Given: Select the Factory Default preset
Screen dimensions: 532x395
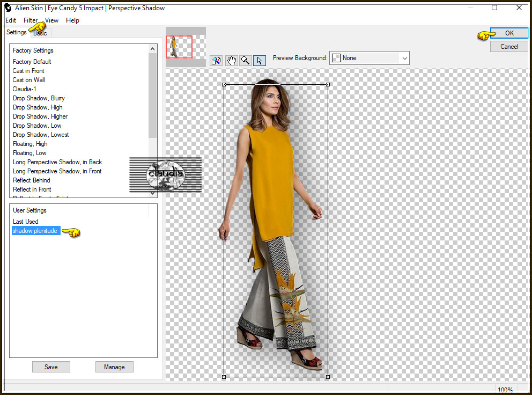Looking at the screenshot, I should (32, 62).
